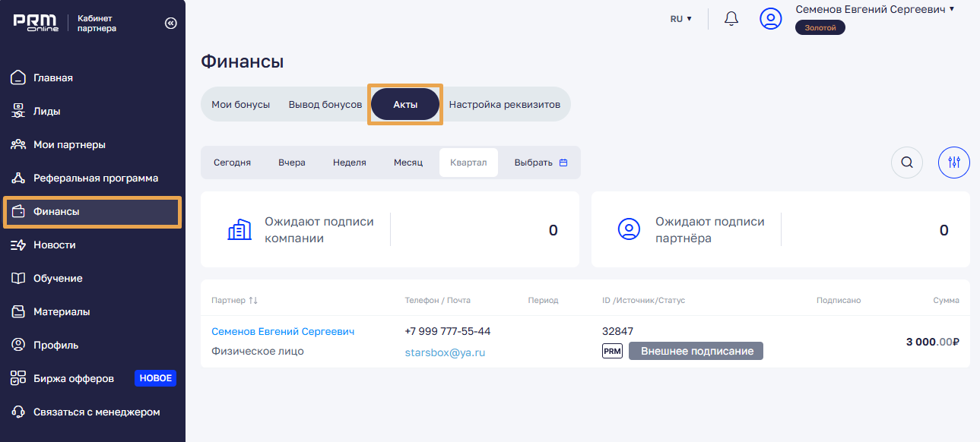
Task: Collapse the sidebar with double-chevron icon
Action: pos(170,24)
